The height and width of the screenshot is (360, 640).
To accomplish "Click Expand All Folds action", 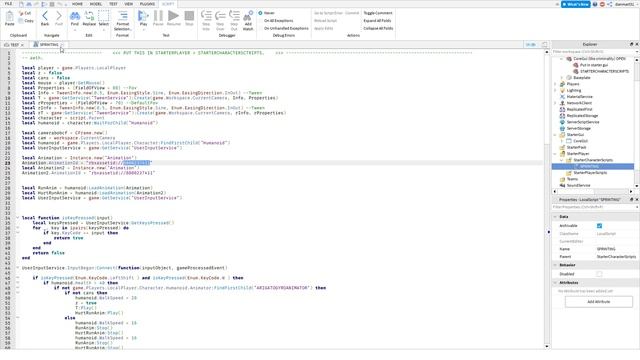I will [x=377, y=20].
